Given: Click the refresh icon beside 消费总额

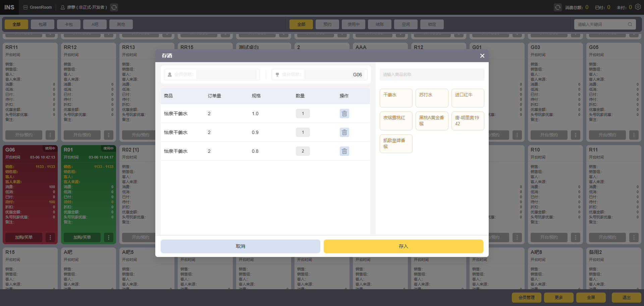Looking at the screenshot, I should [x=557, y=7].
